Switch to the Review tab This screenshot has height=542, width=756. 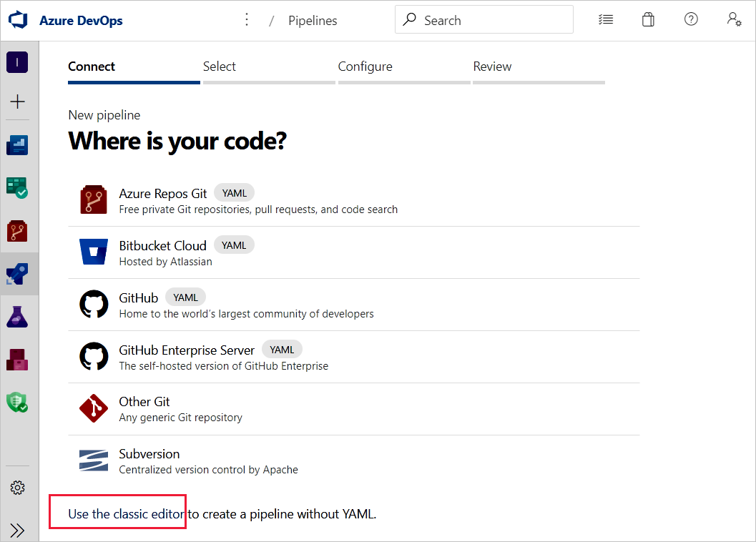coord(492,66)
